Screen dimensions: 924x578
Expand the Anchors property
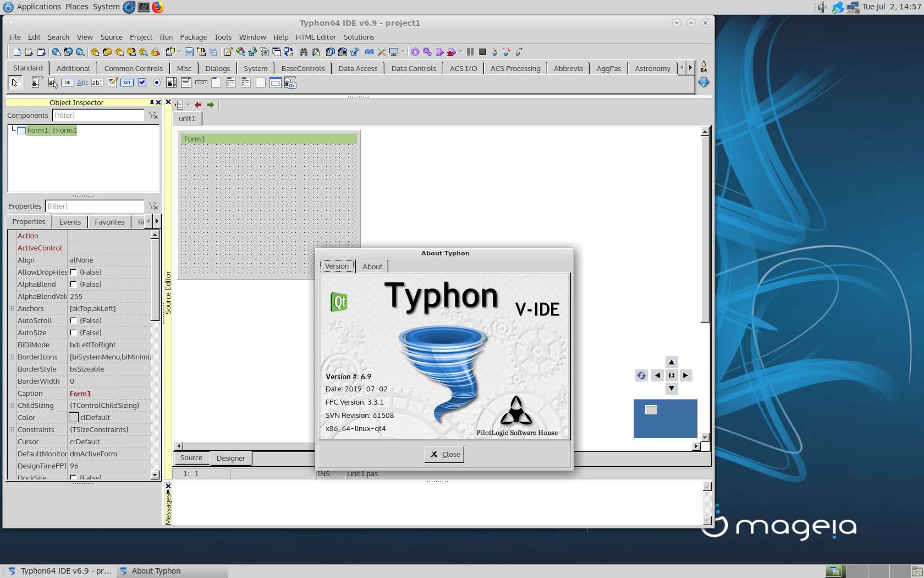pyautogui.click(x=11, y=308)
